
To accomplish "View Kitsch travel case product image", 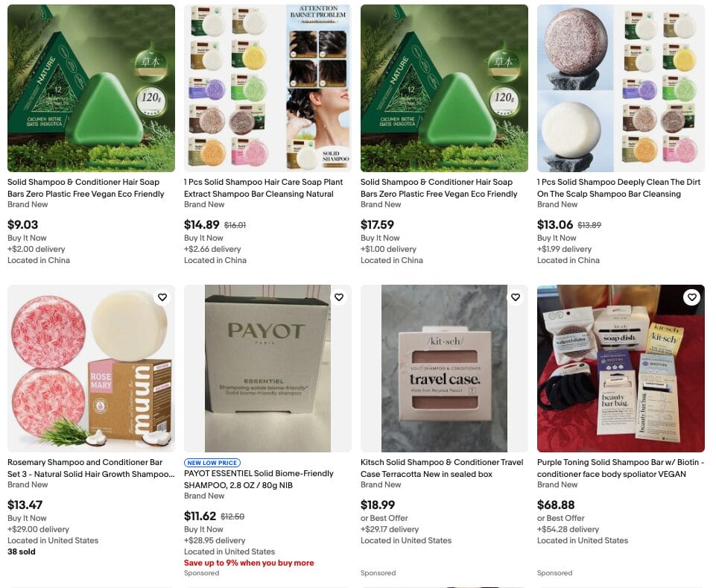I will (x=444, y=368).
